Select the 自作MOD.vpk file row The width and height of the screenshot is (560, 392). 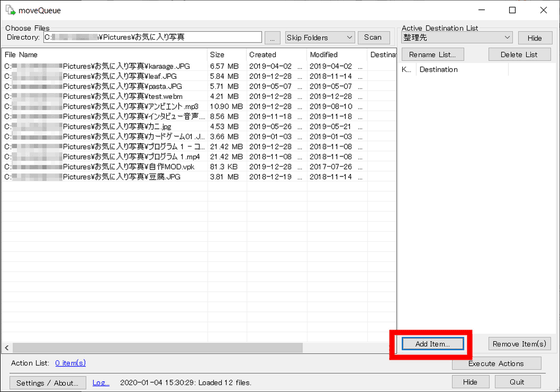point(199,167)
